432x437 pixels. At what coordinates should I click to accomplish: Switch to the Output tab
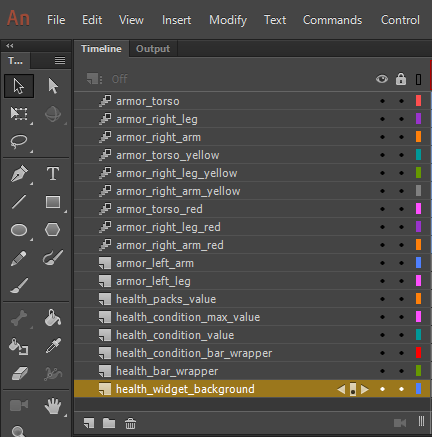tap(153, 49)
